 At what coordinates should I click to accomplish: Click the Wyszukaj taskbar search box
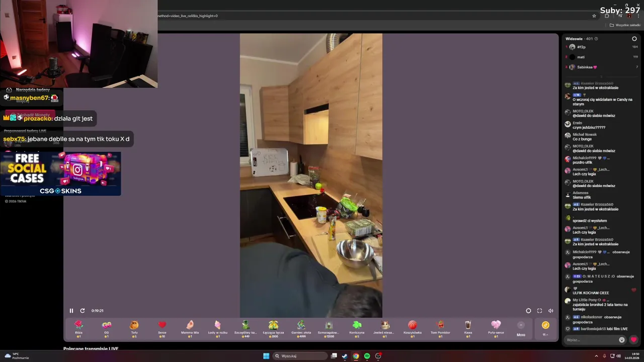[x=300, y=356]
